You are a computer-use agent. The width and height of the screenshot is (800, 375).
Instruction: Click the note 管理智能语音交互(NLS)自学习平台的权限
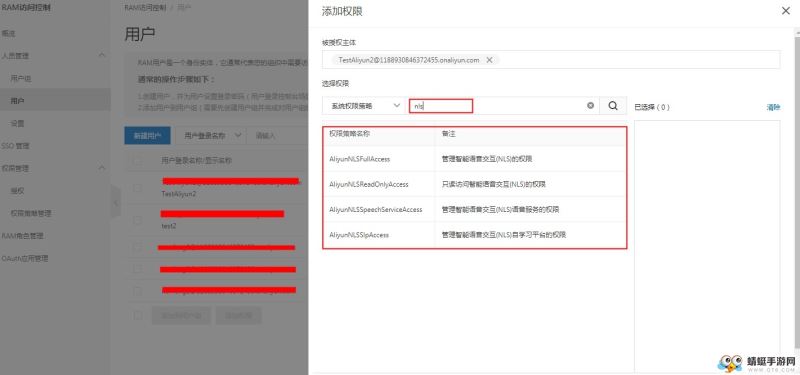[504, 235]
